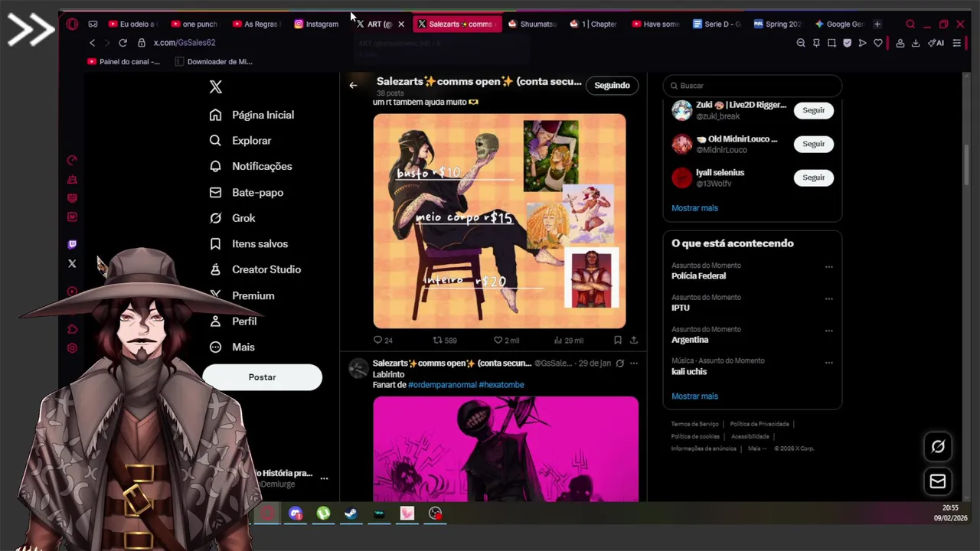Click the zoom magnifier in the address bar
The image size is (980, 551).
point(801,43)
